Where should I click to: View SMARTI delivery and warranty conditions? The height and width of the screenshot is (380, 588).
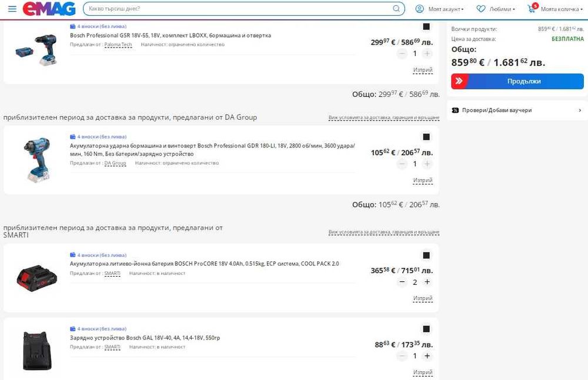(x=383, y=232)
